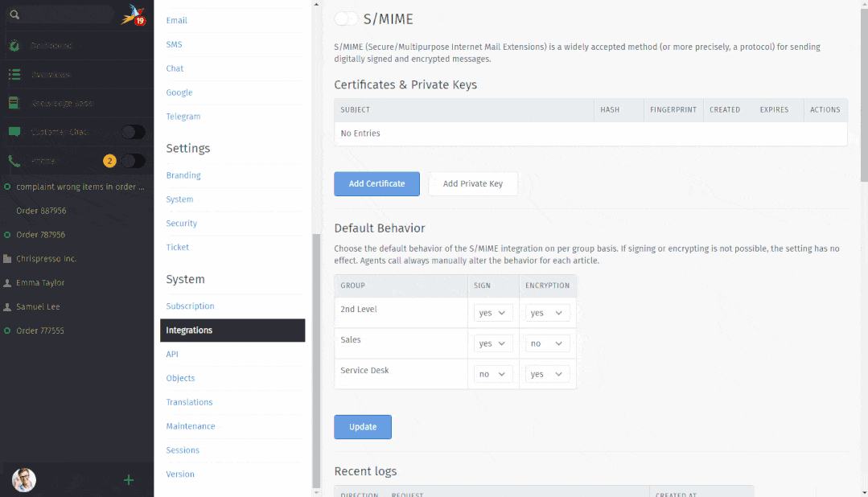Open Objects manager

[x=180, y=378]
